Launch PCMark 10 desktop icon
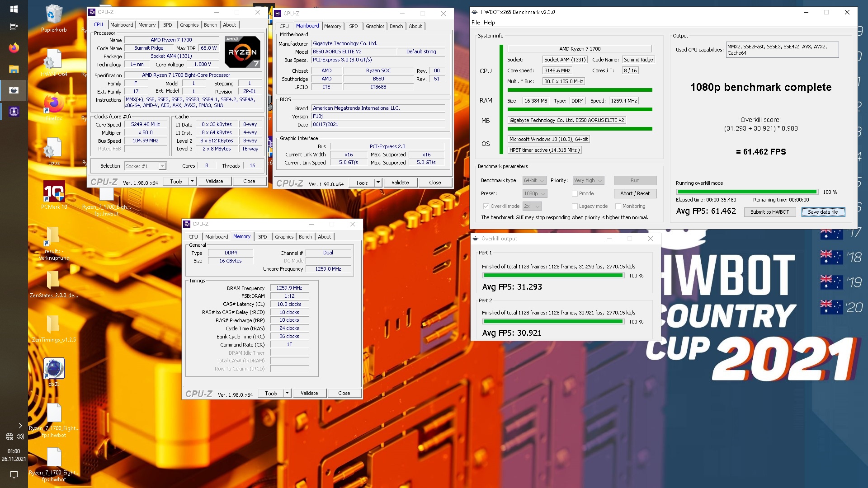Screen dimensions: 868x488 pos(54,195)
